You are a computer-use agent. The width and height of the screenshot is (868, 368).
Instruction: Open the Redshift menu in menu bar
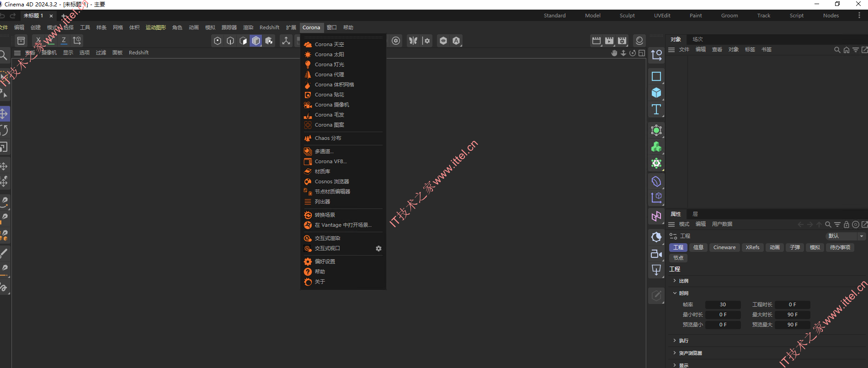tap(269, 27)
